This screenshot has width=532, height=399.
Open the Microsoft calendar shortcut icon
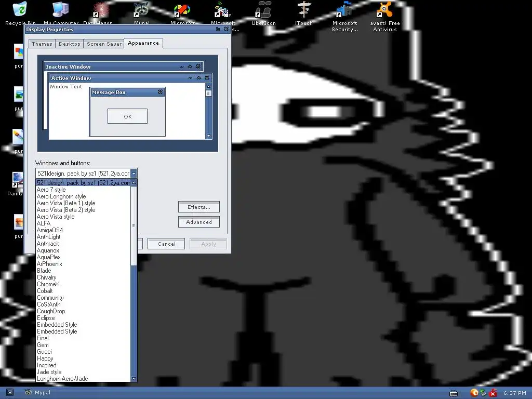tap(223, 13)
